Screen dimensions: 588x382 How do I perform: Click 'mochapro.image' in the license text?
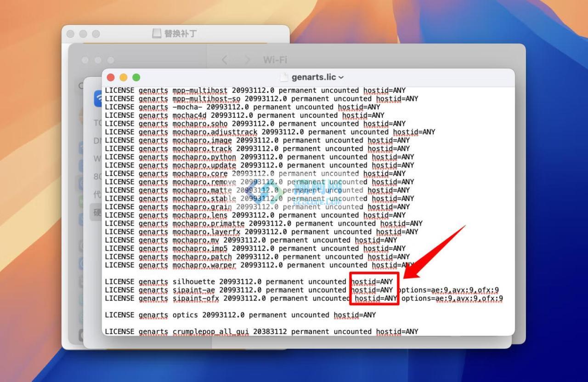pyautogui.click(x=202, y=140)
